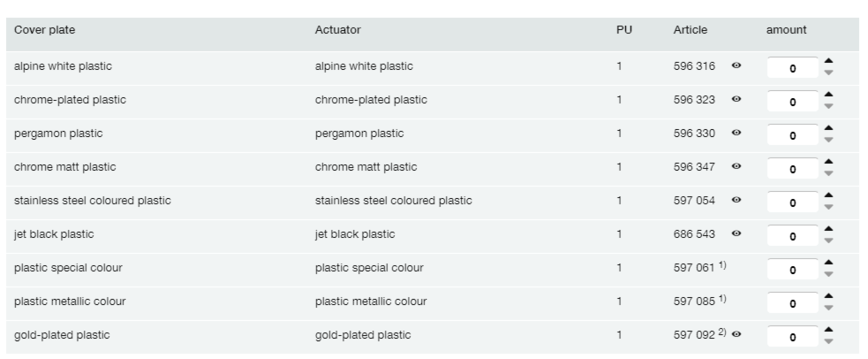Click amount field for jet black plastic
Viewport: 868px width, 359px height.
[792, 236]
